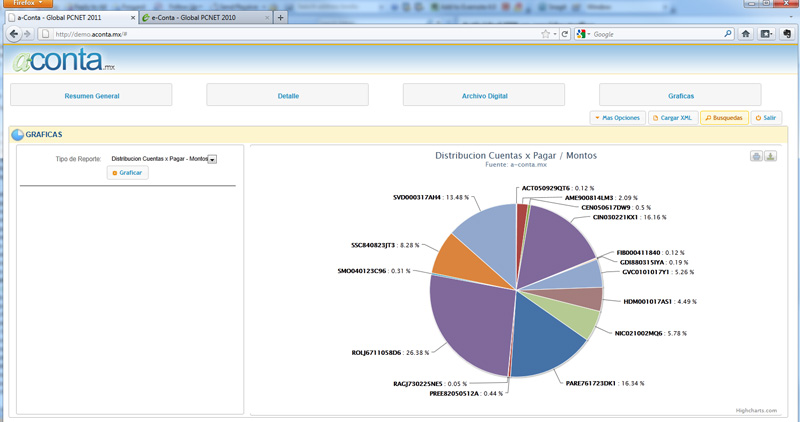Click the Graficar button

coord(128,172)
